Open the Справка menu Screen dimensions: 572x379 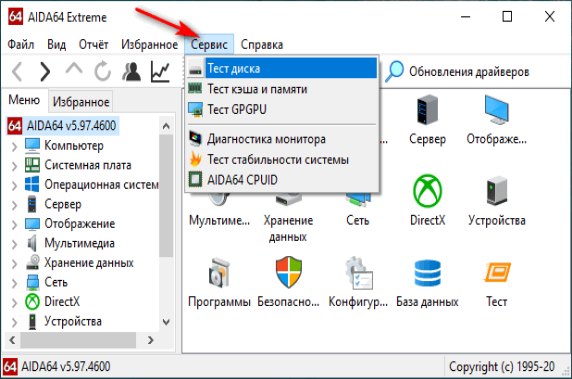[262, 45]
